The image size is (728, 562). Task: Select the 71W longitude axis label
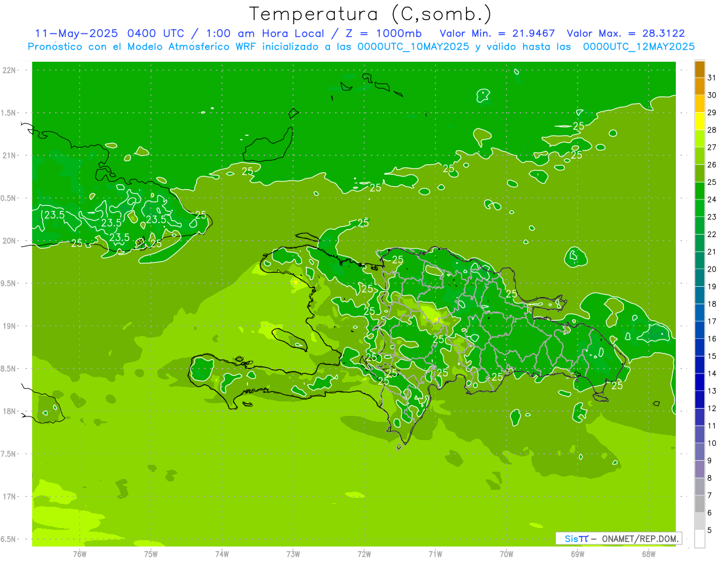tap(435, 554)
